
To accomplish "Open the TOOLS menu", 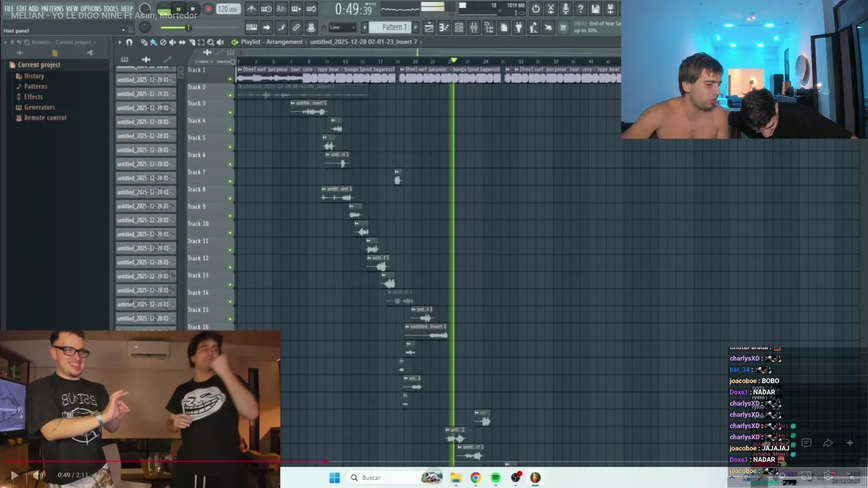I will (111, 9).
